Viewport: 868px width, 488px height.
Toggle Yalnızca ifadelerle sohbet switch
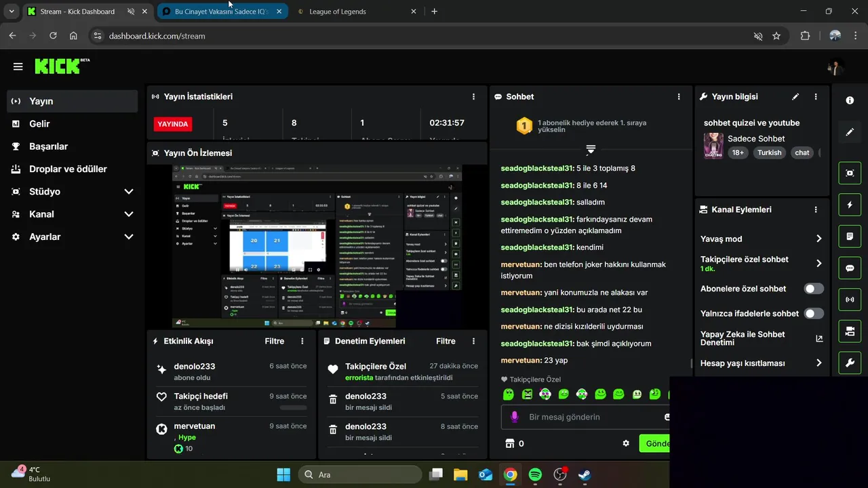tap(814, 314)
